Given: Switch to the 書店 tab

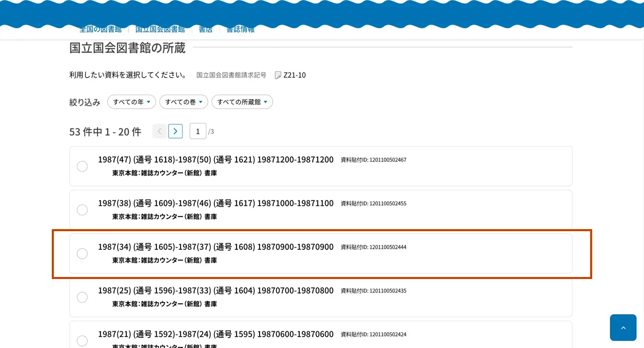Looking at the screenshot, I should [x=205, y=29].
